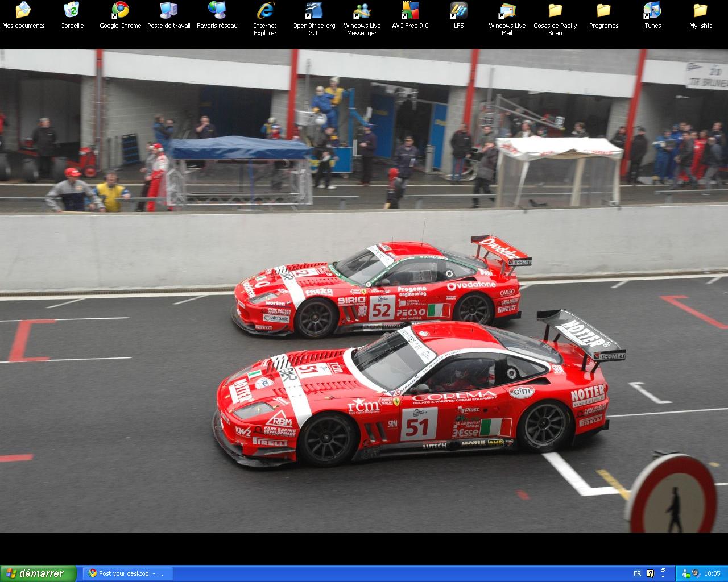Select the Windows Live Messenger shortcut
This screenshot has width=728, height=582.
pos(362,19)
